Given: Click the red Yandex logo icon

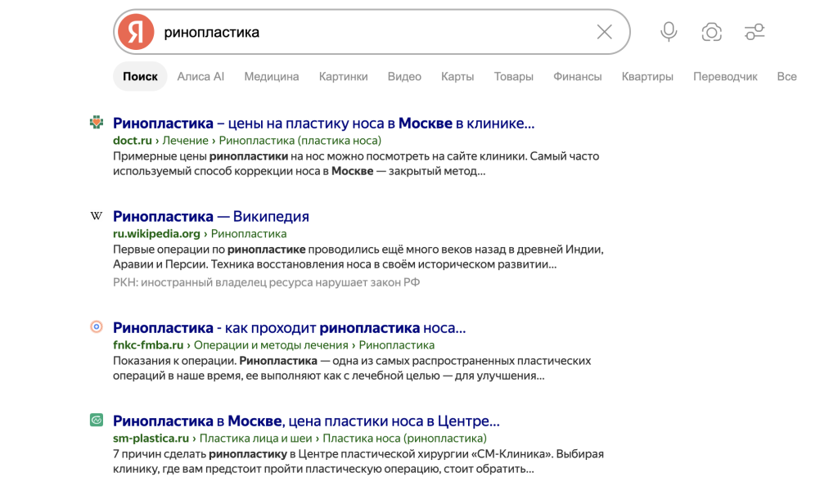Looking at the screenshot, I should coord(136,32).
